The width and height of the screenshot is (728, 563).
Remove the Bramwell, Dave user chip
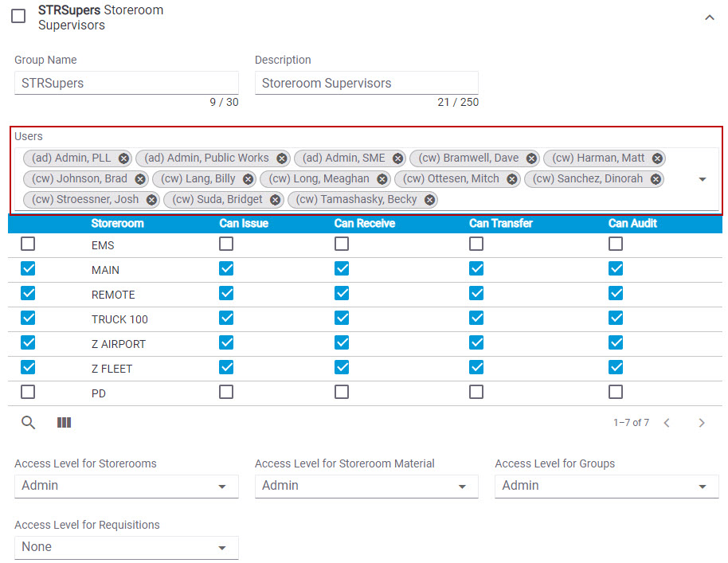[x=531, y=158]
